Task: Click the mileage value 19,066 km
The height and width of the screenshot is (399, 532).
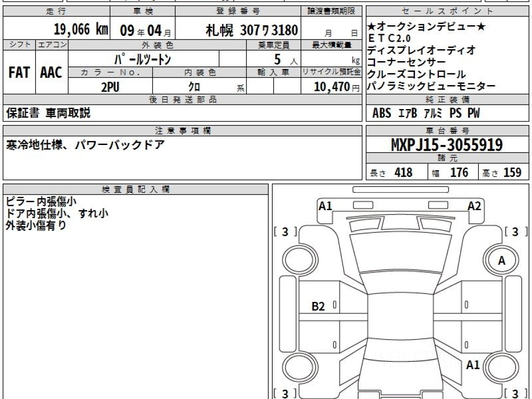Action: point(81,30)
